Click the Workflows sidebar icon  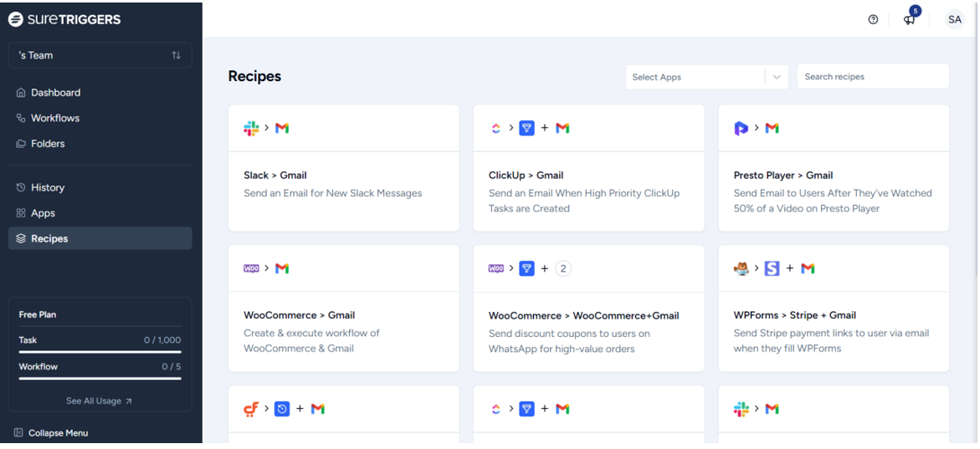click(x=21, y=118)
